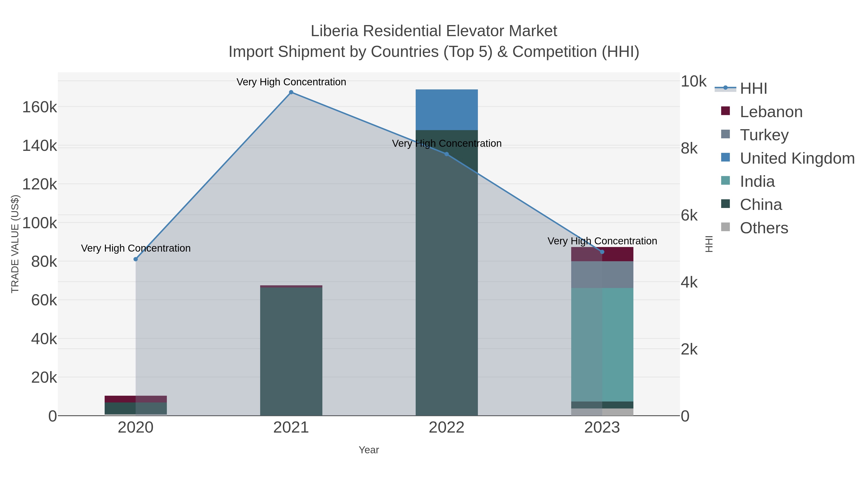Click the India segment of 2023 bar
The width and height of the screenshot is (868, 488).
pos(602,345)
